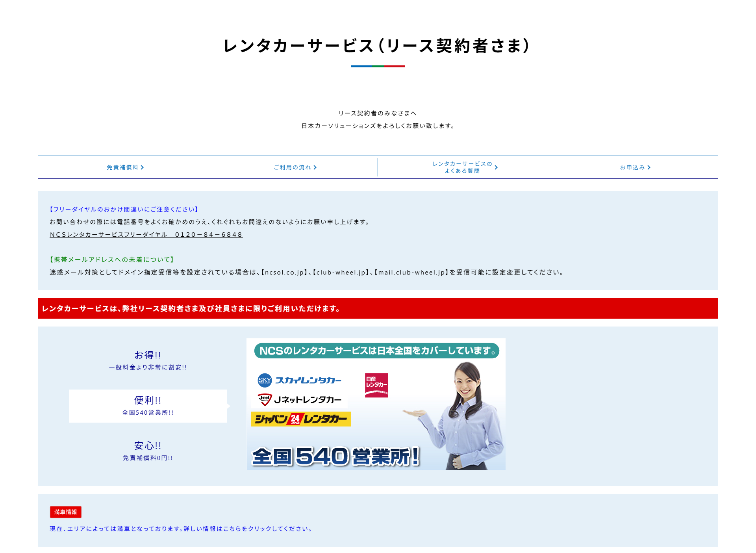Click chevron arrow beside 免責補償料

[142, 167]
